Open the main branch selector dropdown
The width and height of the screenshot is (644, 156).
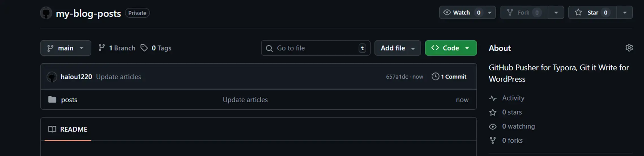(66, 48)
